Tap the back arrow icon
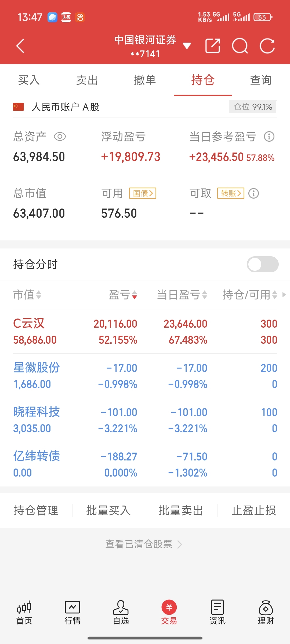The height and width of the screenshot is (644, 290). click(x=20, y=46)
